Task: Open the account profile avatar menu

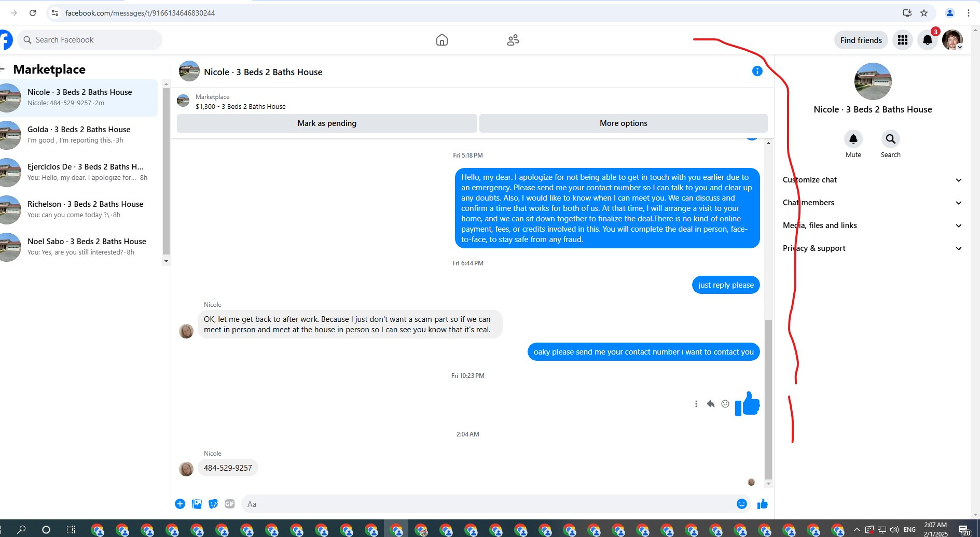Action: [x=953, y=40]
